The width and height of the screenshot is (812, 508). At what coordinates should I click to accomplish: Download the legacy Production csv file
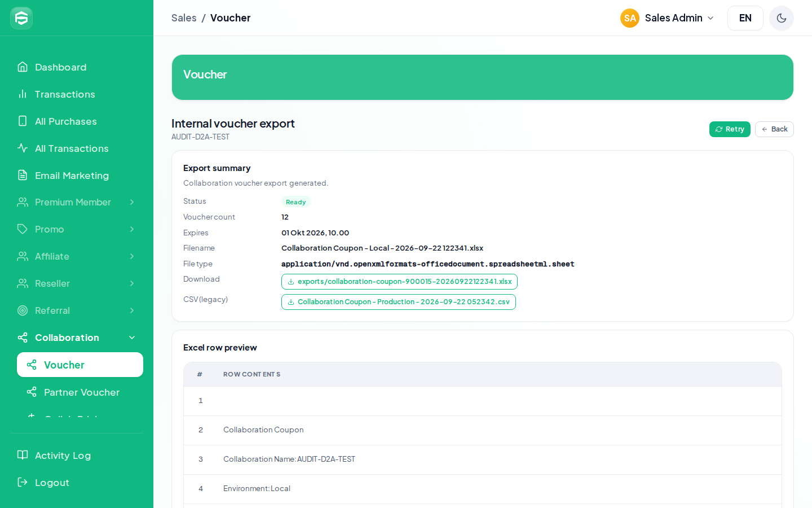tap(399, 302)
